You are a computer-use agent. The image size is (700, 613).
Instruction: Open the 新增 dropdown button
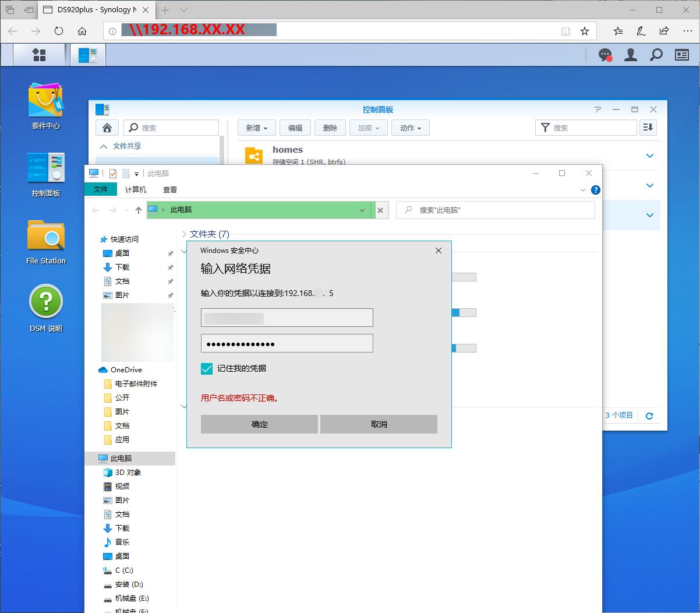tap(256, 128)
